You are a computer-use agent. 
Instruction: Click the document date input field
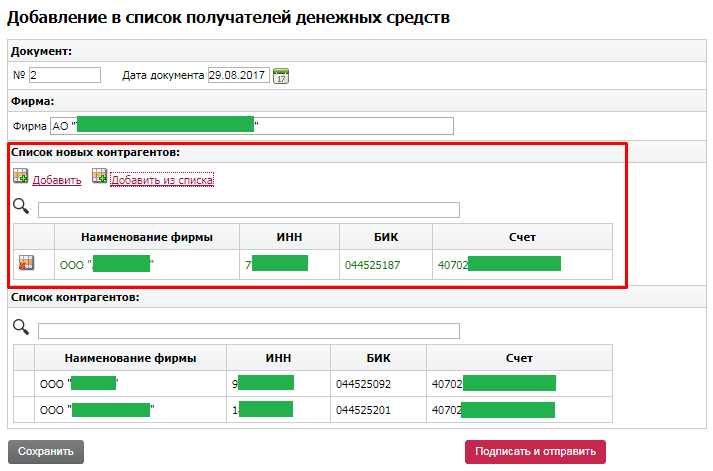(238, 75)
